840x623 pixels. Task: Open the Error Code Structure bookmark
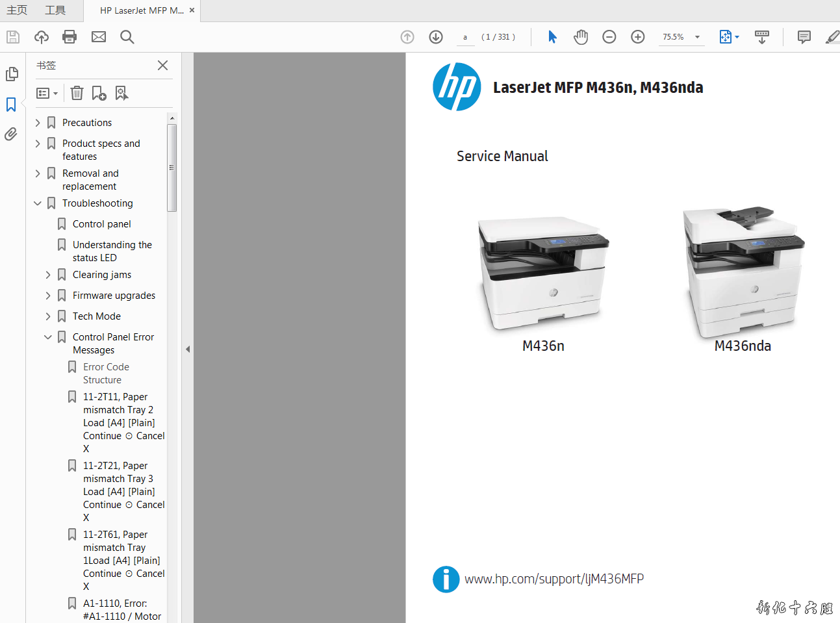106,374
